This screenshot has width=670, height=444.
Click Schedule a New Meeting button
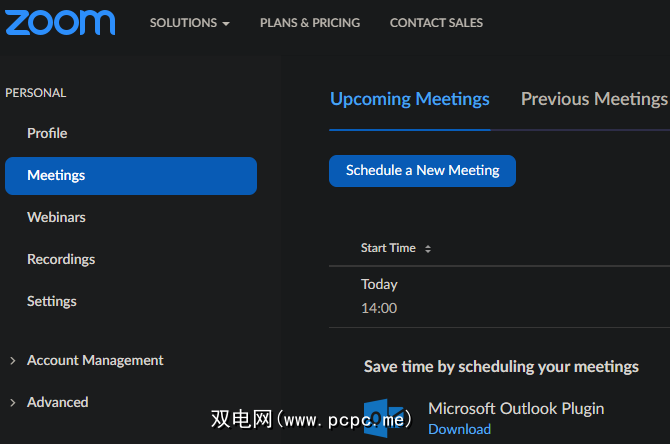click(x=422, y=171)
